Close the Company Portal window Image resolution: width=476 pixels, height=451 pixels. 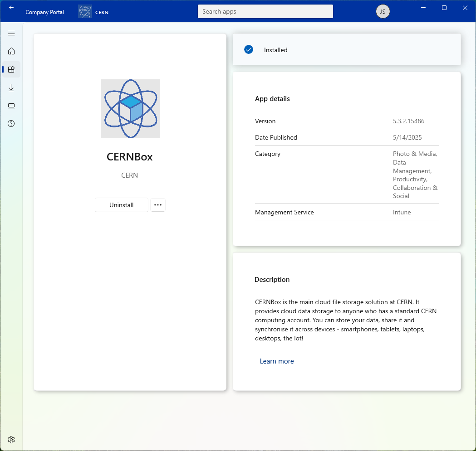tap(465, 8)
